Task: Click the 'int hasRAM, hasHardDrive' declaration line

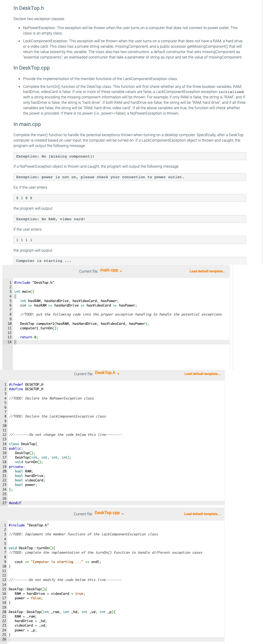Action: click(69, 301)
